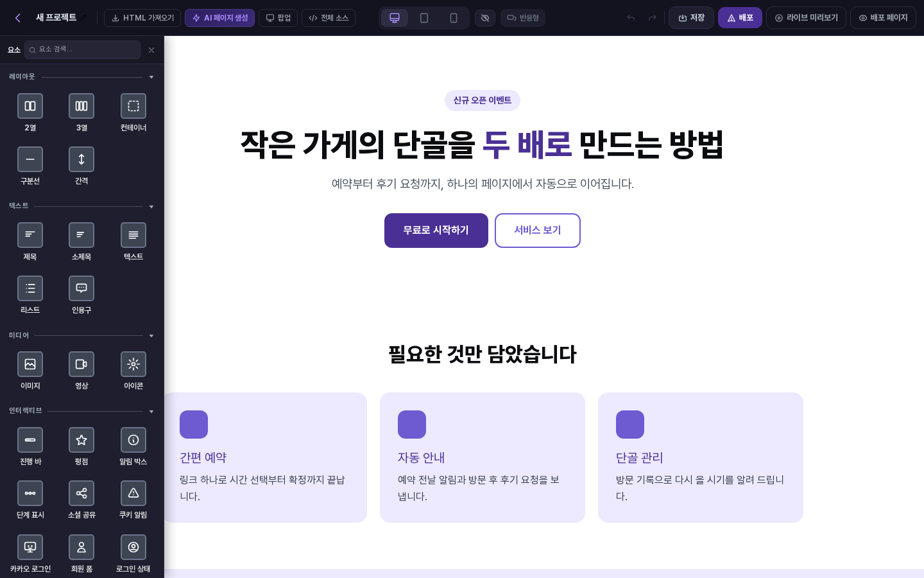Add a 제목 heading element
This screenshot has height=578, width=924.
(30, 241)
